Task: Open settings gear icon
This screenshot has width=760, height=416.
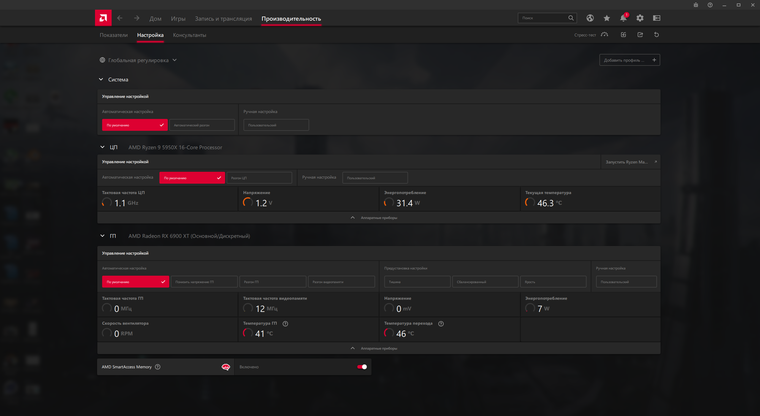Action: (x=640, y=18)
